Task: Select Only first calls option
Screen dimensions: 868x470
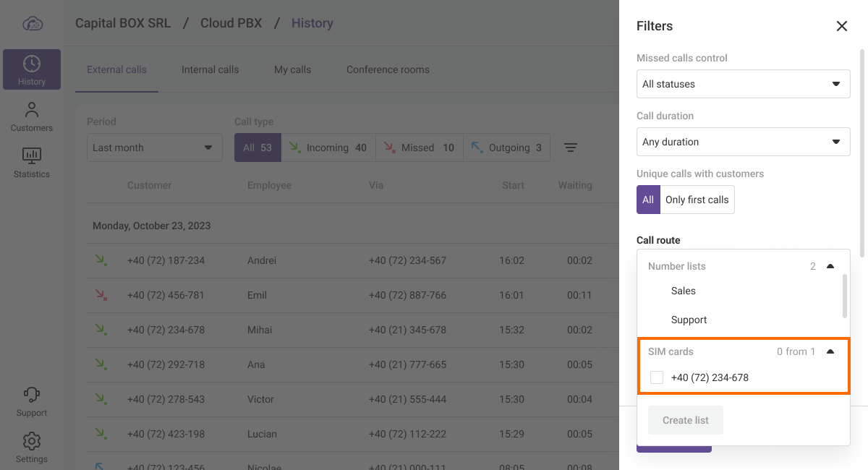Action: pos(697,200)
